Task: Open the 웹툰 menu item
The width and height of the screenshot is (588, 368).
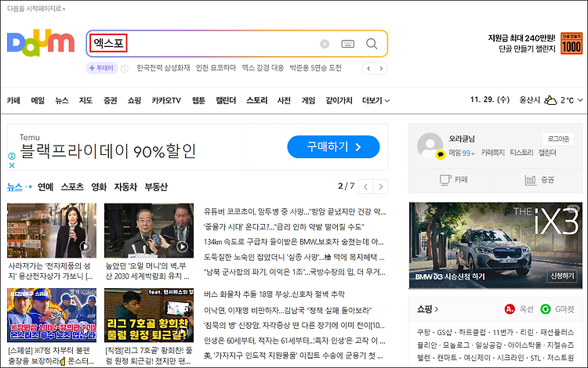Action: [198, 100]
